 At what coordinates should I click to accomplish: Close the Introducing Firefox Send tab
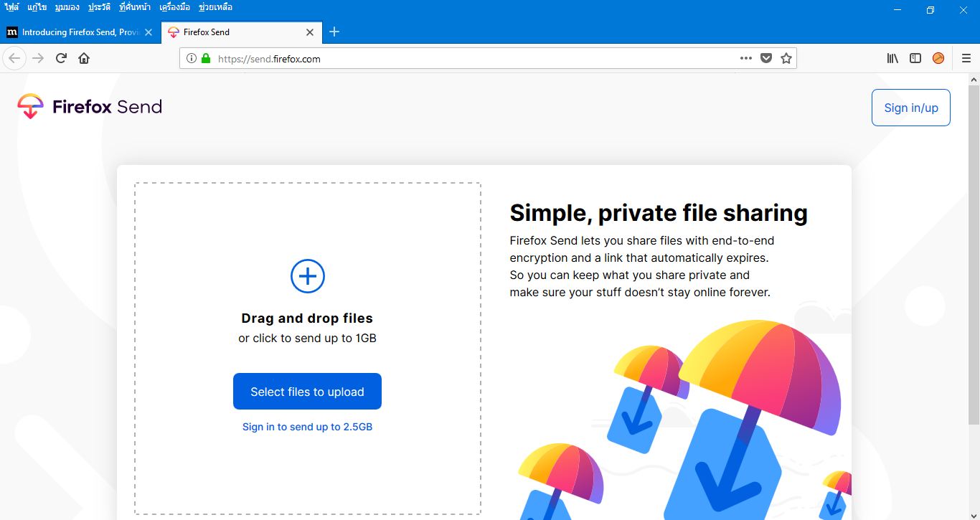[x=149, y=32]
